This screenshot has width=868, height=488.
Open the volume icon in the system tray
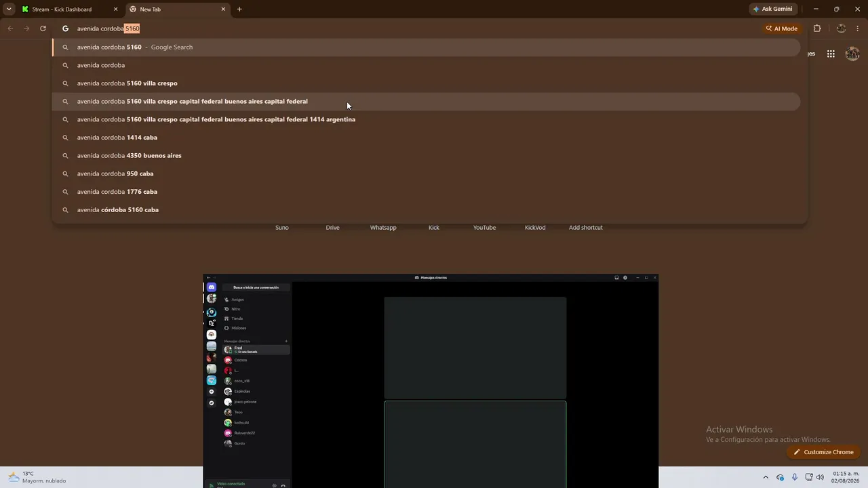click(820, 477)
